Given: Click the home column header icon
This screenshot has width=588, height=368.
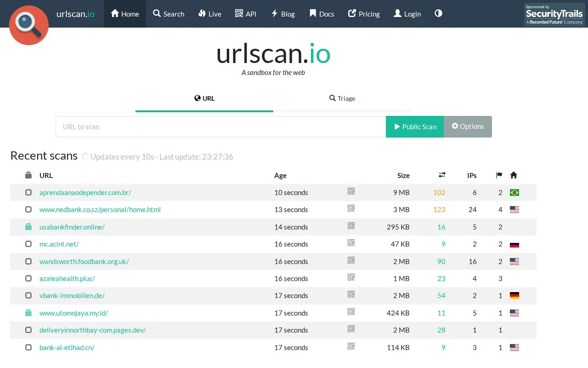Looking at the screenshot, I should [x=514, y=175].
